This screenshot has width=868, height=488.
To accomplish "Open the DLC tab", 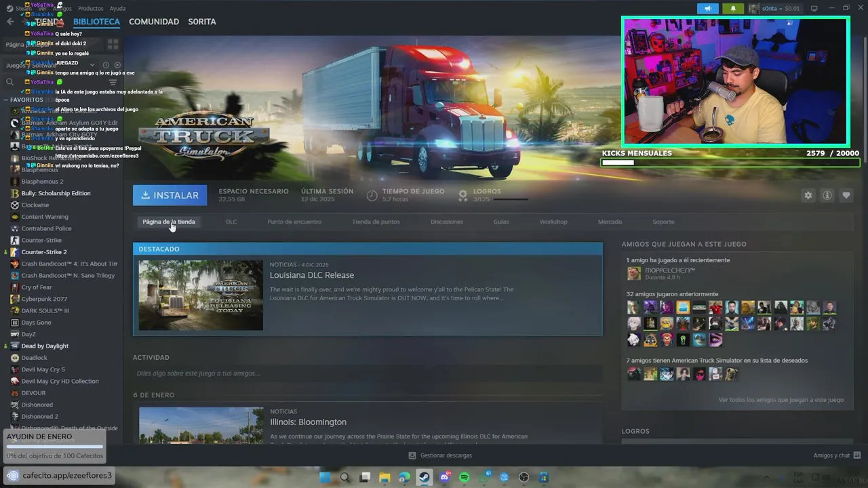I will [231, 222].
